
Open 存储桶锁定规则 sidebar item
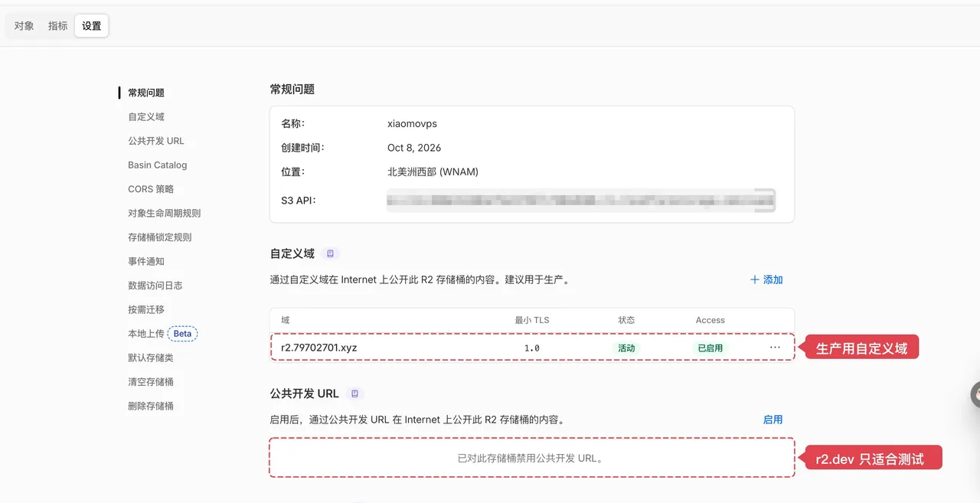pyautogui.click(x=160, y=237)
